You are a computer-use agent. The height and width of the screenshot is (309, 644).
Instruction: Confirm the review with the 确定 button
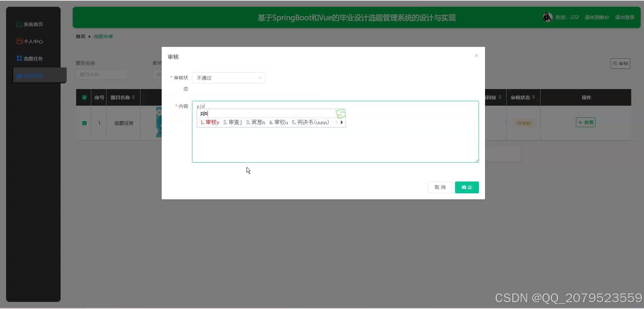(466, 187)
